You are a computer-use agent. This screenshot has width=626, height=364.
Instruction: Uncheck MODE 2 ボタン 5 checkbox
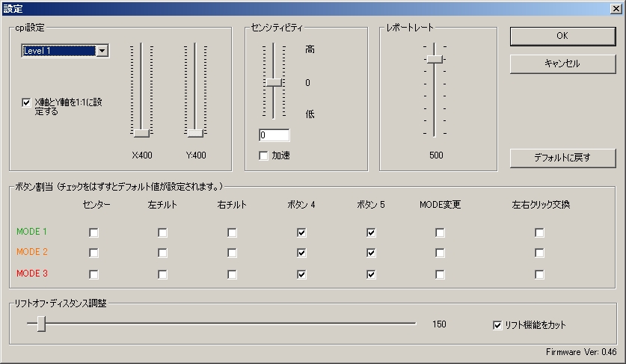pos(371,253)
